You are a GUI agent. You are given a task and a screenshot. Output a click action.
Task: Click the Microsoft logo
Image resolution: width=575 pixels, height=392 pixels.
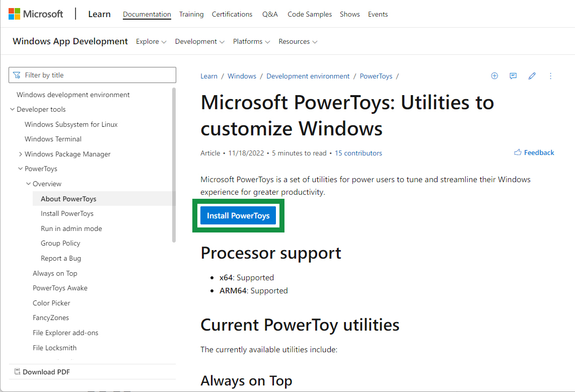pos(36,14)
